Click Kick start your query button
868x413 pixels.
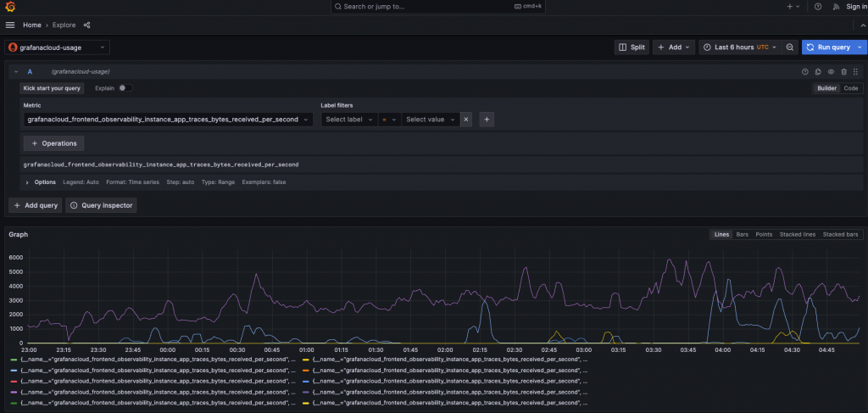52,88
